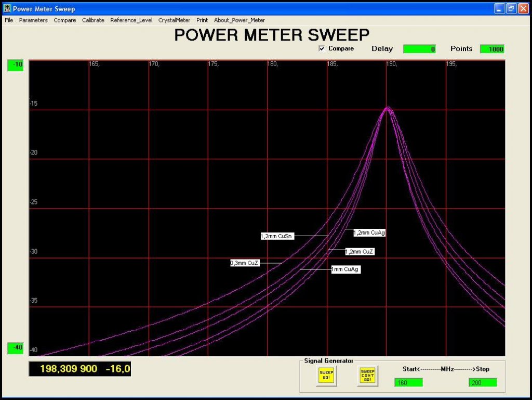532x400 pixels.
Task: Open the Print menu
Action: pos(202,20)
